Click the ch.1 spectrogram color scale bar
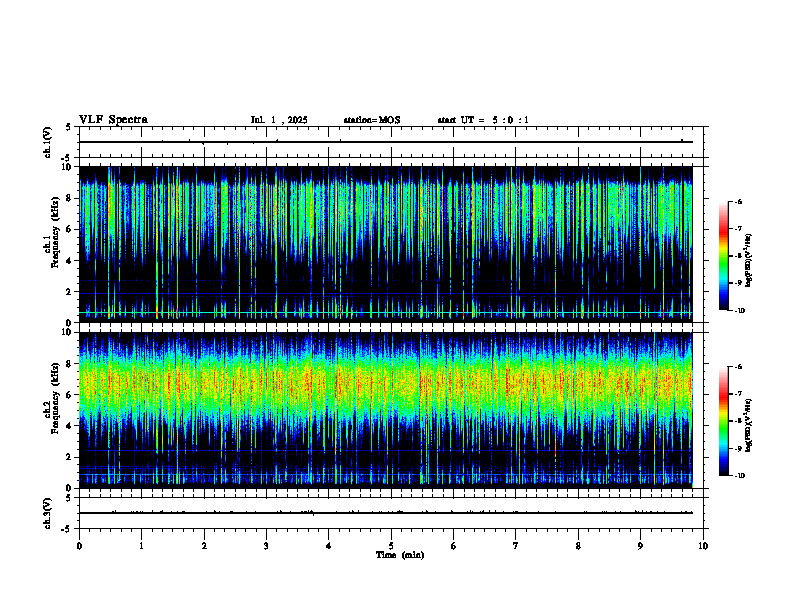Viewport: 792px width, 612px height. click(x=723, y=256)
